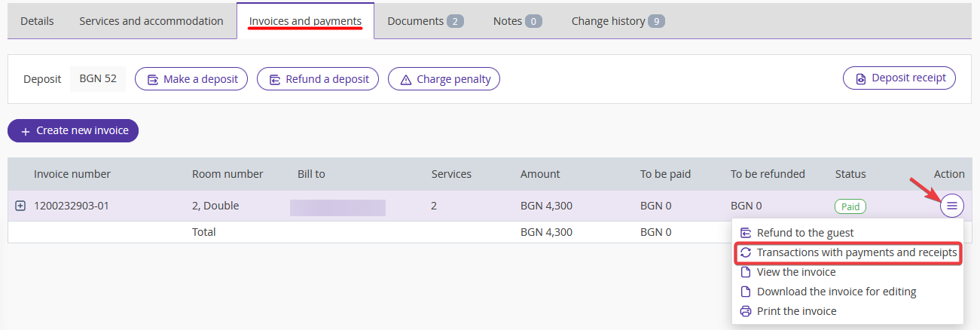Open Transactions with payments and receipts

856,252
